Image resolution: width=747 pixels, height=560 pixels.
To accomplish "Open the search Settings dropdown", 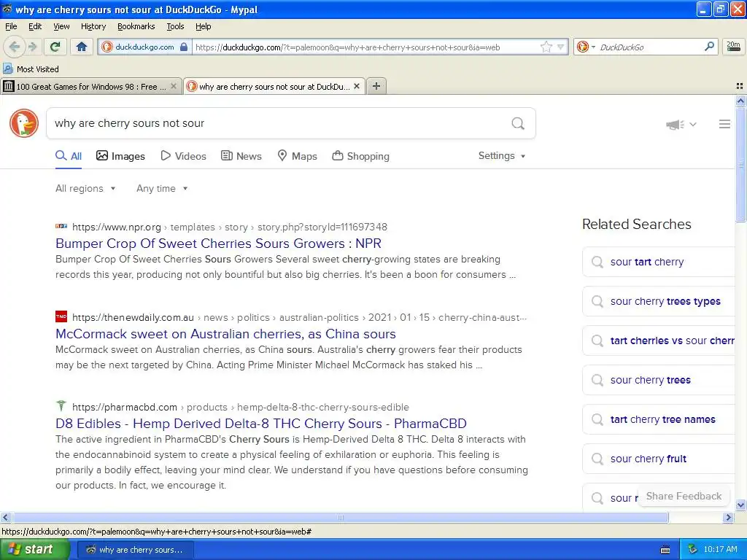I will click(502, 156).
